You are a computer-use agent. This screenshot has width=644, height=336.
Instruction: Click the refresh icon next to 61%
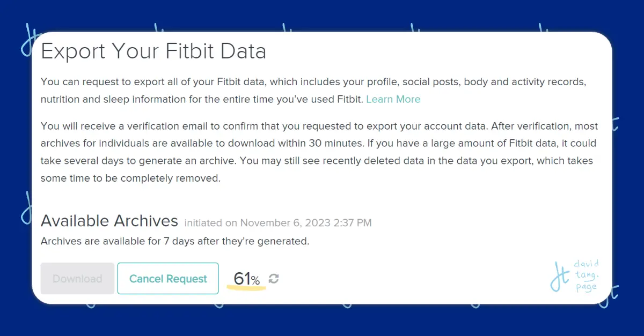(x=274, y=279)
